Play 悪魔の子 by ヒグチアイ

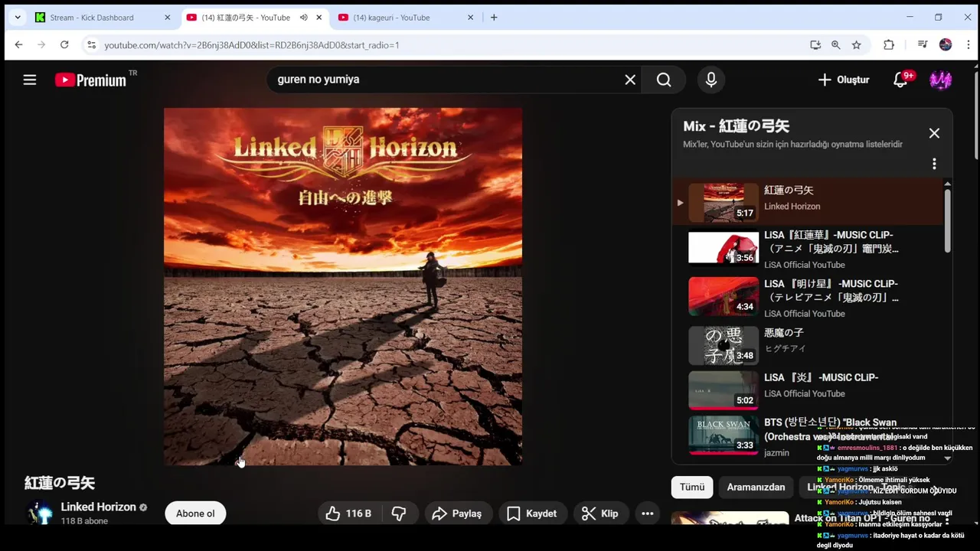808,345
